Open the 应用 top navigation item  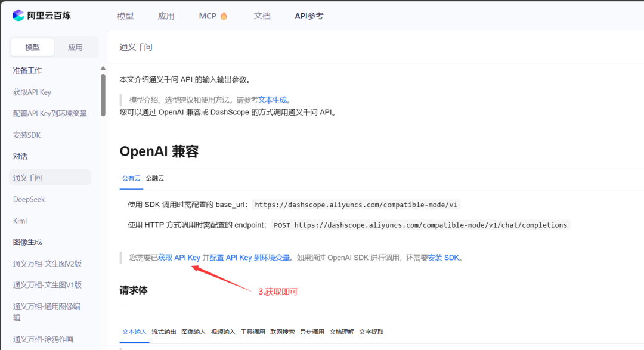point(166,16)
